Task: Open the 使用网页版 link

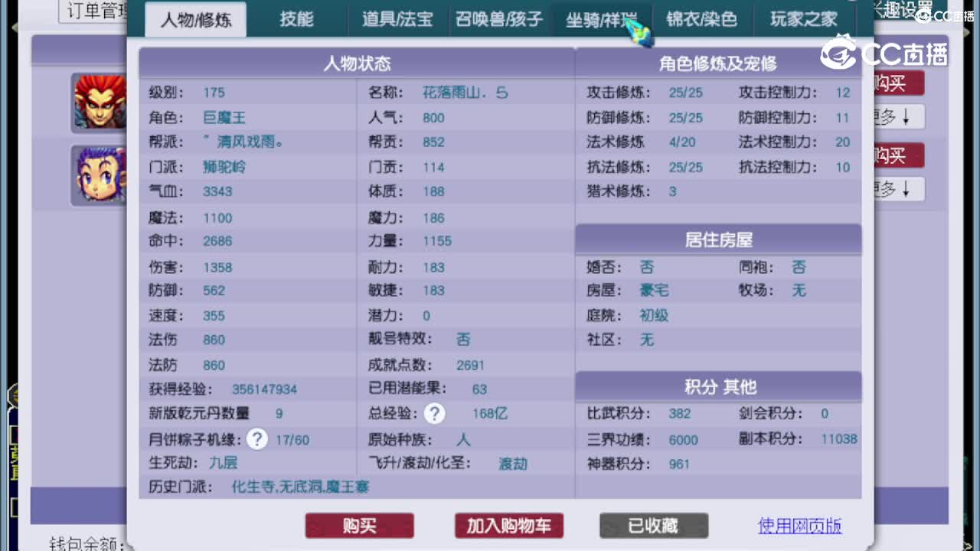Action: 799,526
